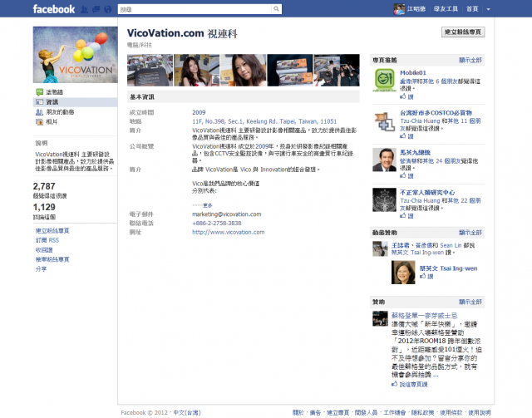Open notifications globe icon
Viewport: 532px width, 418px height.
click(x=107, y=9)
